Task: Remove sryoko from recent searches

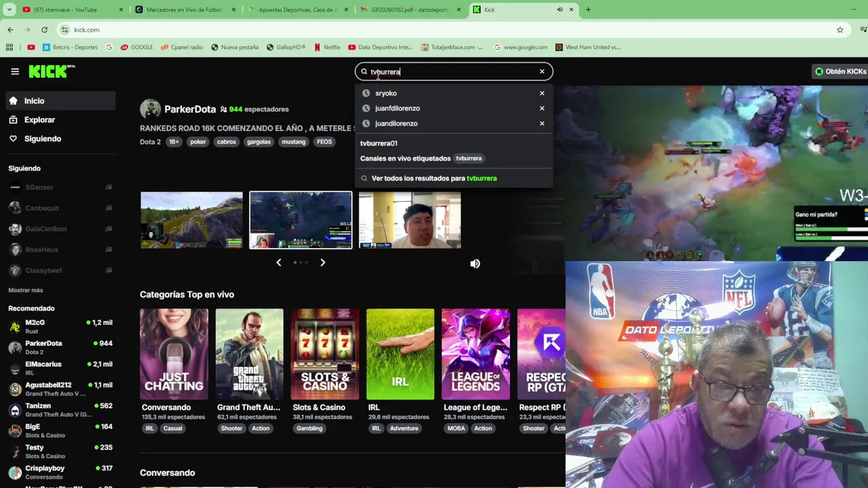Action: pos(542,94)
